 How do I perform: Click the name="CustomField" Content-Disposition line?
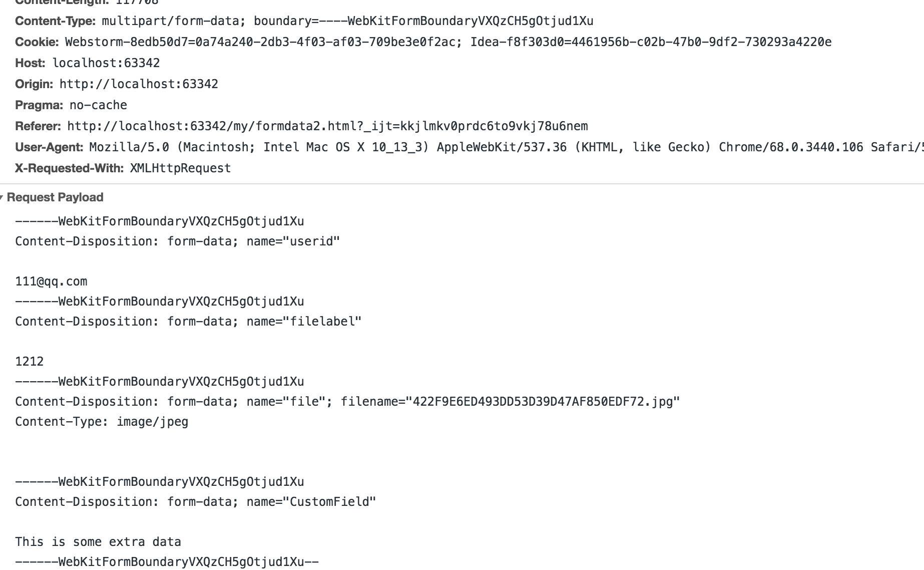(195, 502)
